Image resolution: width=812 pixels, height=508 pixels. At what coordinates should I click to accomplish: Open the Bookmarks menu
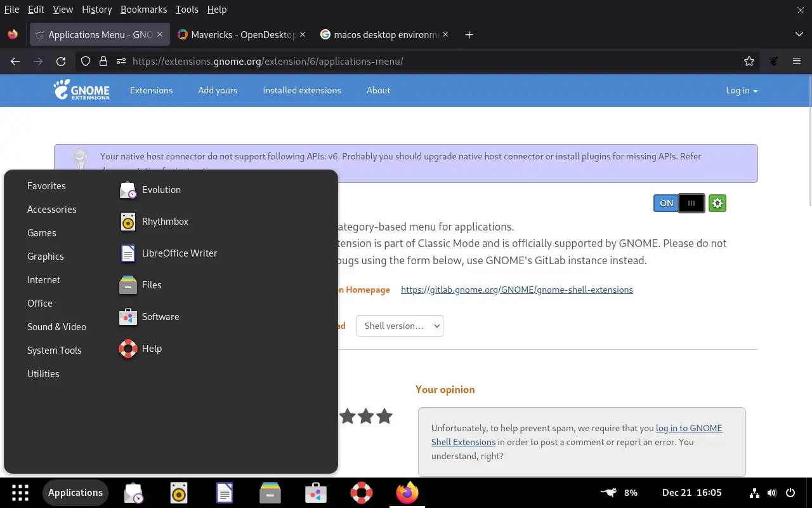tap(144, 10)
